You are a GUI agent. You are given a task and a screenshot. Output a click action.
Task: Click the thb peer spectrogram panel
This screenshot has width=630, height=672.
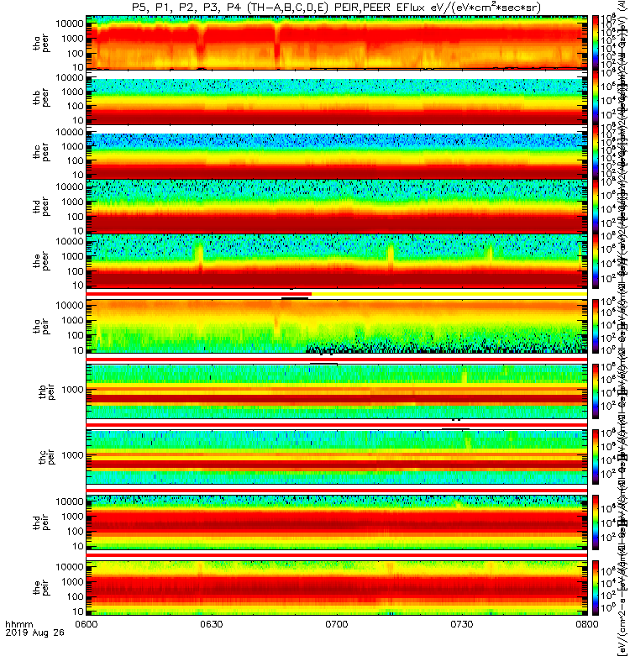[337, 97]
